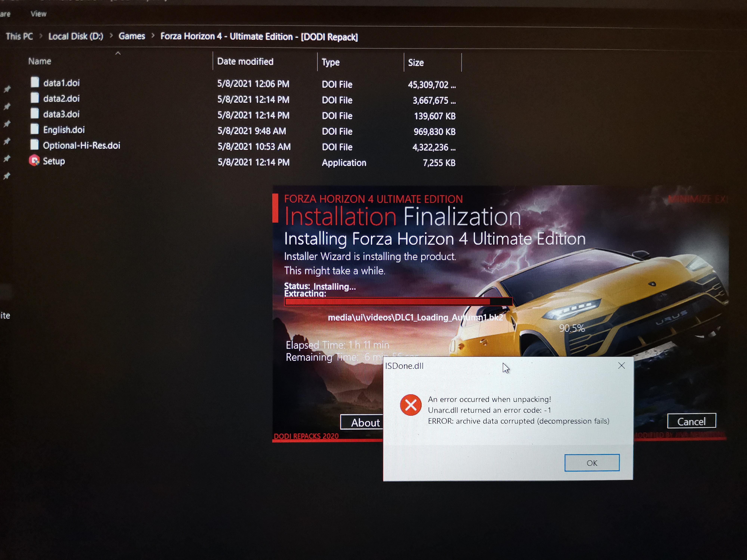Click the Setup application icon
This screenshot has height=560, width=747.
point(34,160)
